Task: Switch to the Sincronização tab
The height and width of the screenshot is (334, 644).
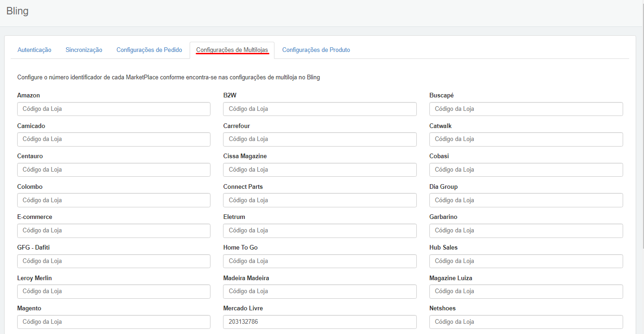Action: coord(84,50)
